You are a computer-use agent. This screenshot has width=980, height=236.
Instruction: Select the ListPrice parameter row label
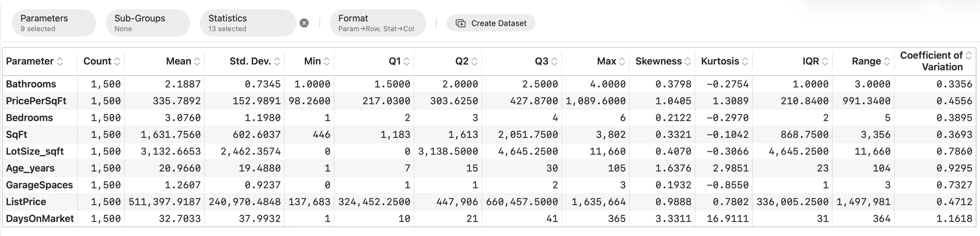point(26,202)
